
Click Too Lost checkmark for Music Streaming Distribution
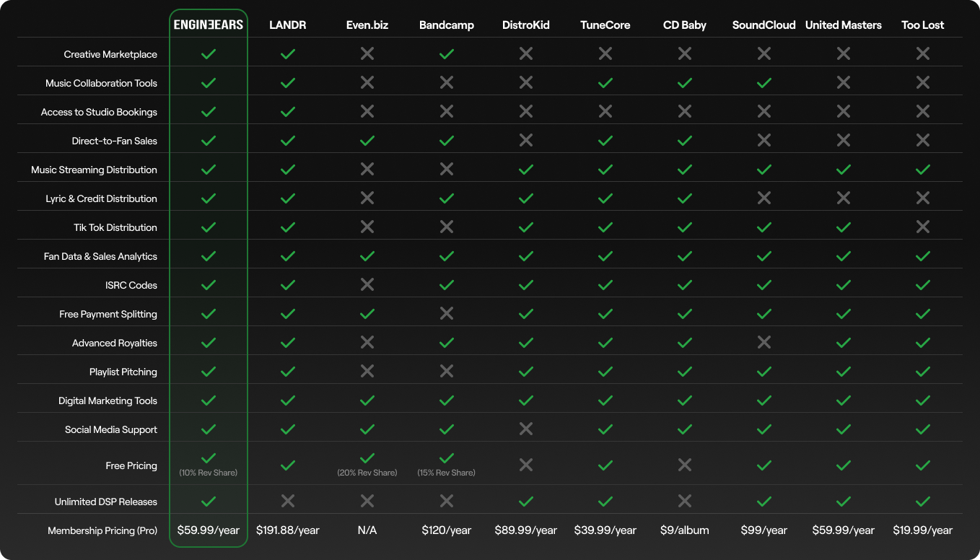click(923, 170)
